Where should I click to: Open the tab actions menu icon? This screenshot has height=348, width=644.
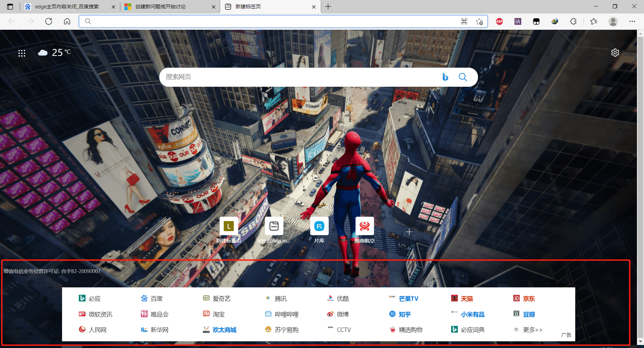10,7
